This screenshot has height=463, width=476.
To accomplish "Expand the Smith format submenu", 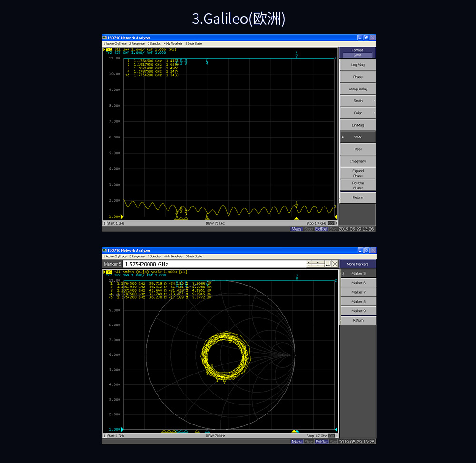I will [357, 100].
